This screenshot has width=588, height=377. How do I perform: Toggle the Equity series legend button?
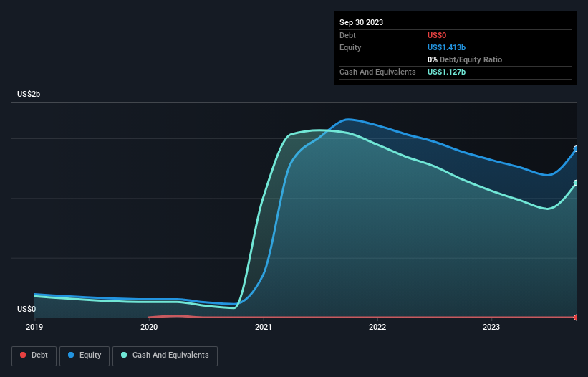pos(85,355)
